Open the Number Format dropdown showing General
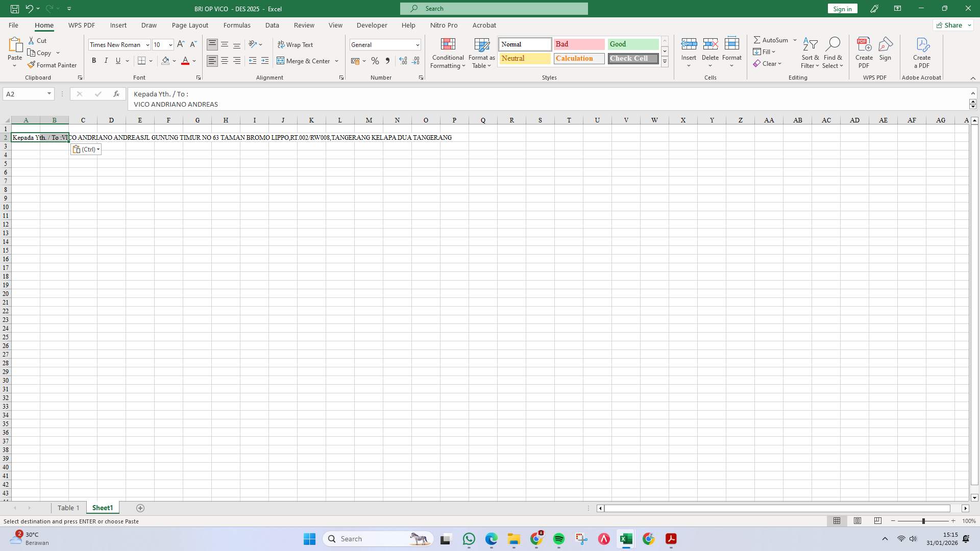The width and height of the screenshot is (980, 551). (417, 44)
